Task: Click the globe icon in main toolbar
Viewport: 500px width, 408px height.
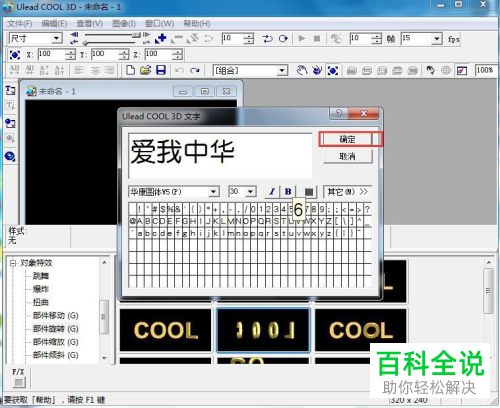Action: [x=446, y=70]
